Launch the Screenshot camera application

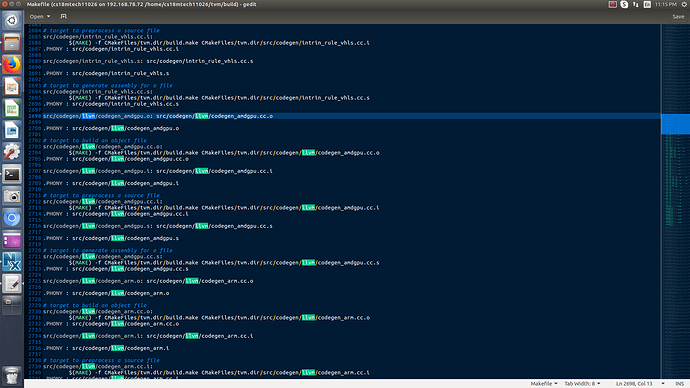click(12, 196)
